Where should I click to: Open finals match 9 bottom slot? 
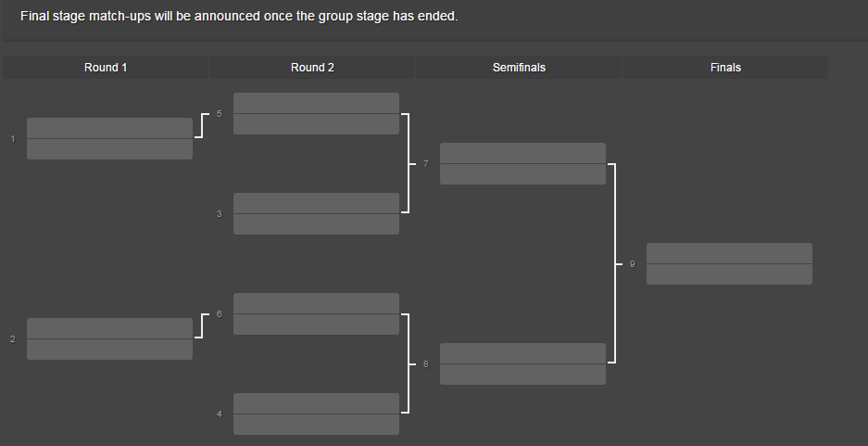(x=729, y=274)
